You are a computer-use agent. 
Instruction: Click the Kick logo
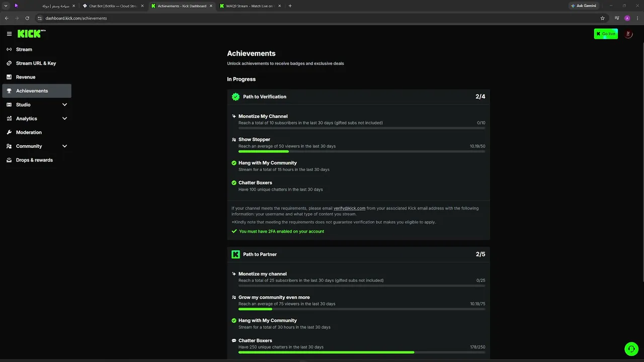tap(31, 34)
